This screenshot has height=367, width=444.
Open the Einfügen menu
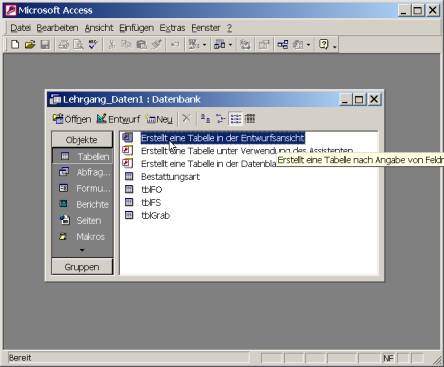tap(137, 28)
